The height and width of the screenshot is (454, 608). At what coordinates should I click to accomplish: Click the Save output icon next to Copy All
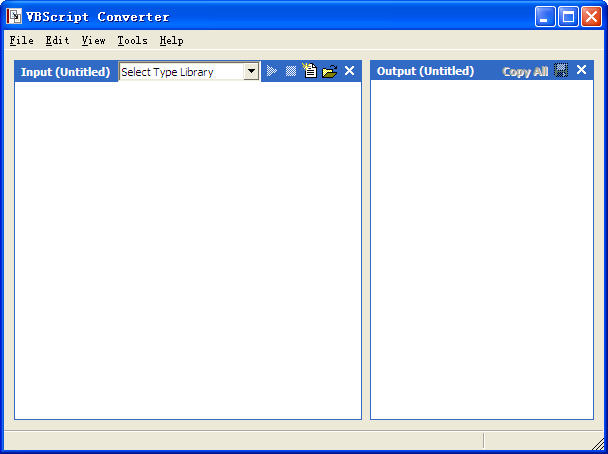tap(561, 70)
